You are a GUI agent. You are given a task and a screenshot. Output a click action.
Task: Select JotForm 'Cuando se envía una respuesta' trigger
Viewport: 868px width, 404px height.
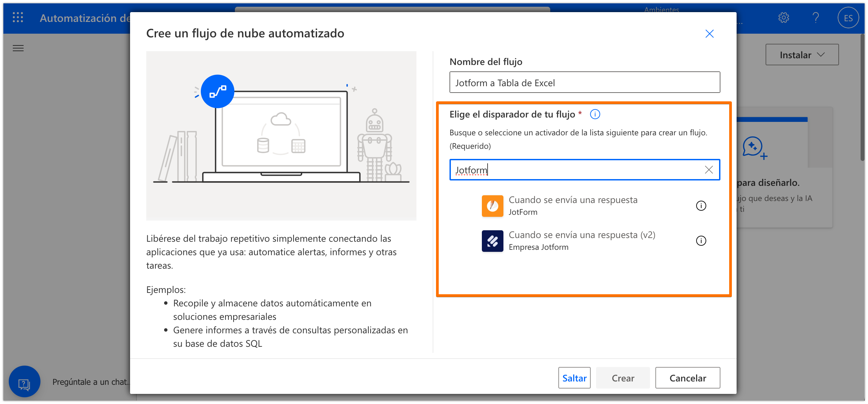pos(573,205)
